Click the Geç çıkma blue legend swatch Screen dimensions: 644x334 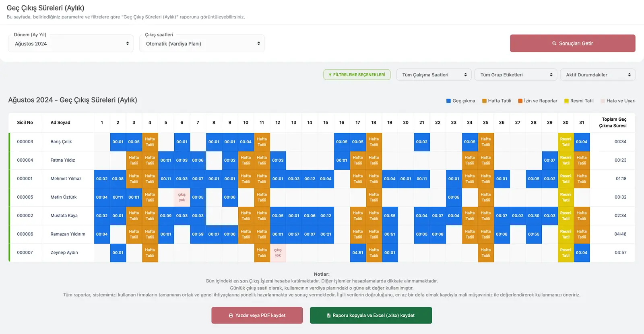[x=448, y=101]
